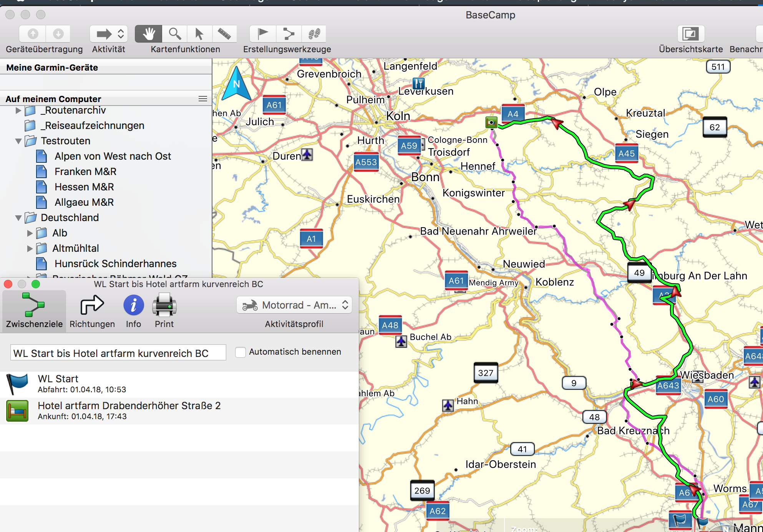This screenshot has height=532, width=763.
Task: Select the WL Start waypoint row
Action: (179, 384)
